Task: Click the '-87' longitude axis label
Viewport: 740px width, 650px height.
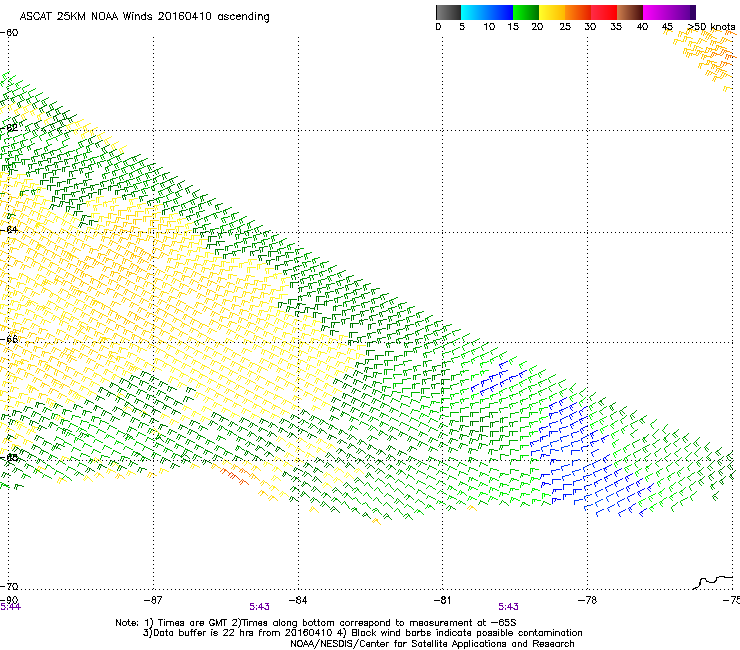Action: tap(153, 600)
